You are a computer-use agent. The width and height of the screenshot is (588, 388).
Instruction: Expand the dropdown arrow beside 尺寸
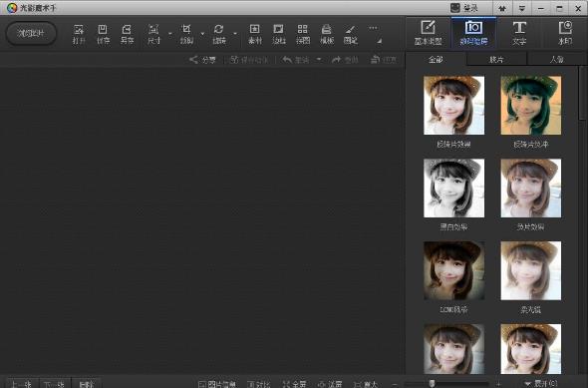pos(169,33)
